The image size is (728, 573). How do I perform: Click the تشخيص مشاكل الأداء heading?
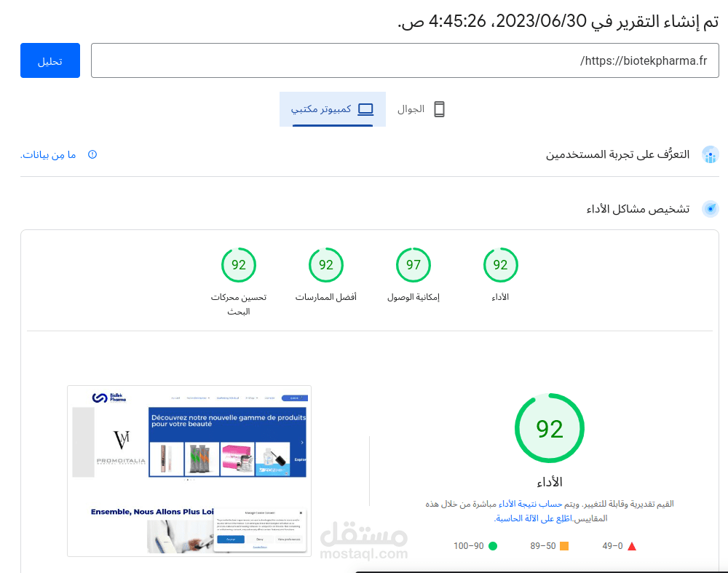[x=638, y=209]
